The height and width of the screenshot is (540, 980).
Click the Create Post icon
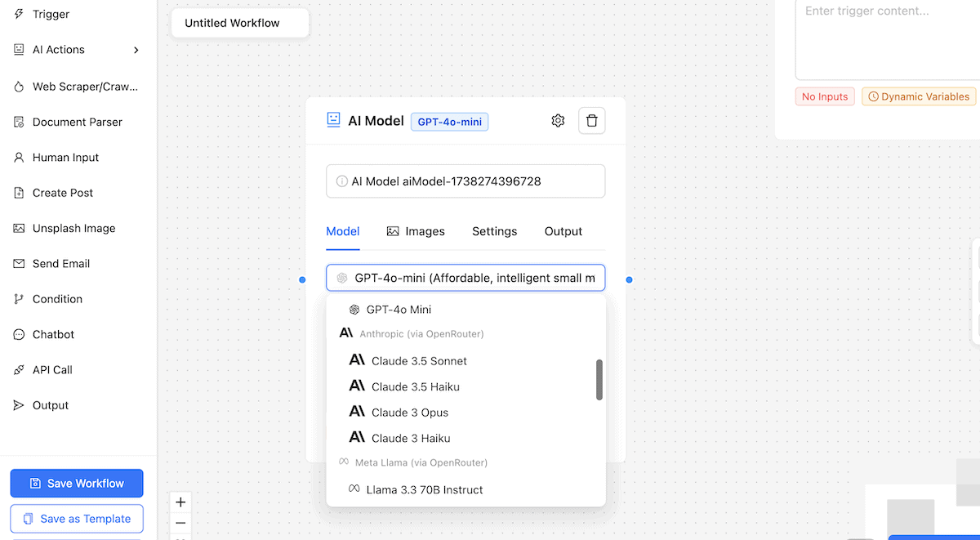click(x=19, y=193)
